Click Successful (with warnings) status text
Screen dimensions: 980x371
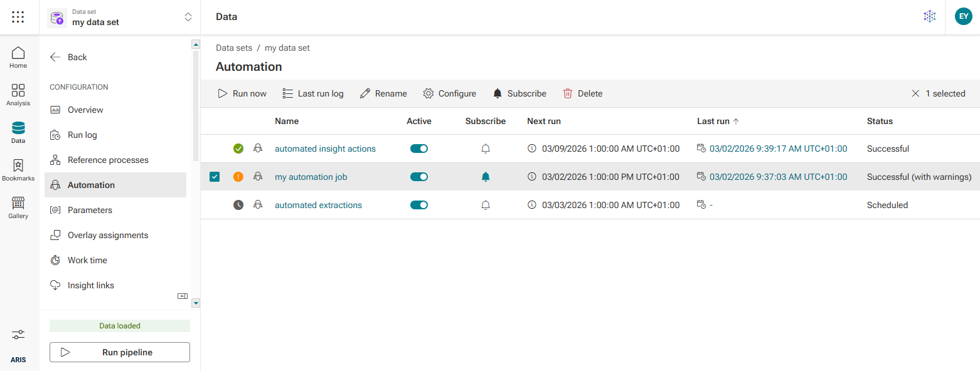click(x=919, y=177)
